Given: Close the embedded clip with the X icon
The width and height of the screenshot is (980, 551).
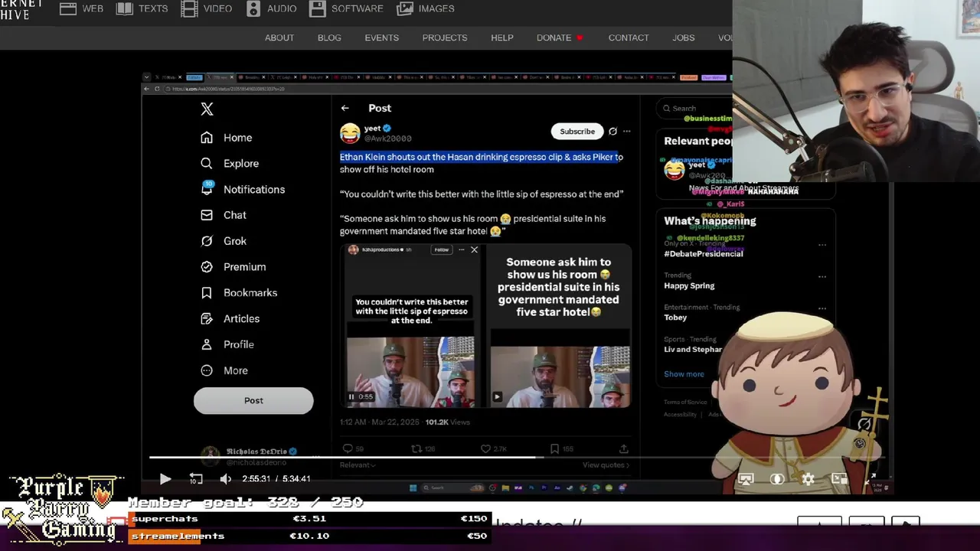Looking at the screenshot, I should pyautogui.click(x=474, y=249).
